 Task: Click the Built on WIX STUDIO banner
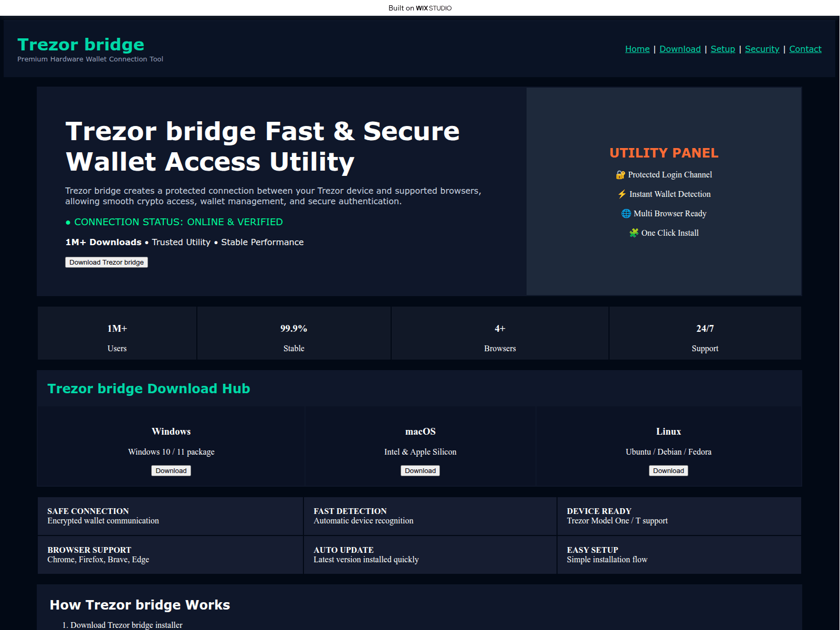tap(420, 8)
